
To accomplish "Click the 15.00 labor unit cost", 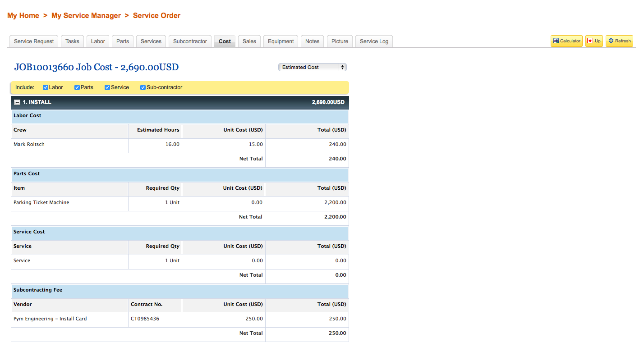I will pos(256,144).
